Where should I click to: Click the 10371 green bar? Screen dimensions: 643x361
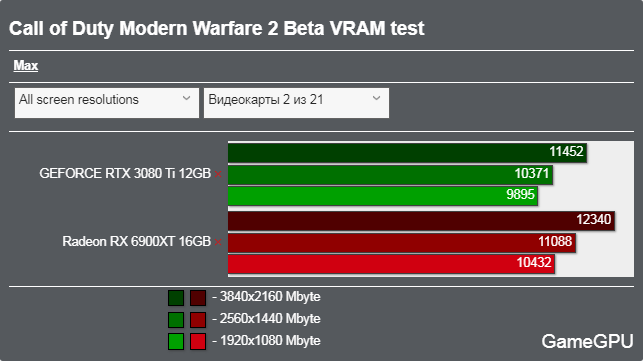pos(390,174)
